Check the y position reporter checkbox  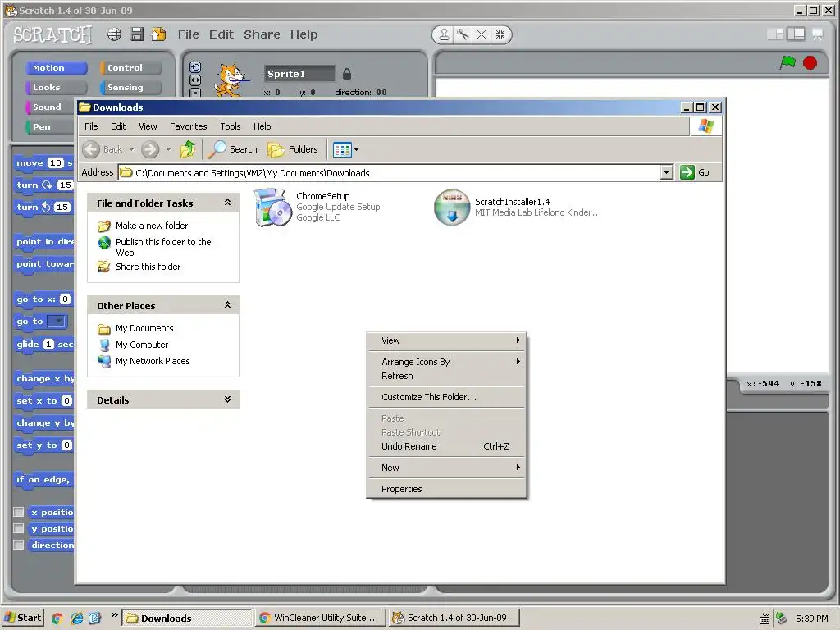(x=19, y=528)
